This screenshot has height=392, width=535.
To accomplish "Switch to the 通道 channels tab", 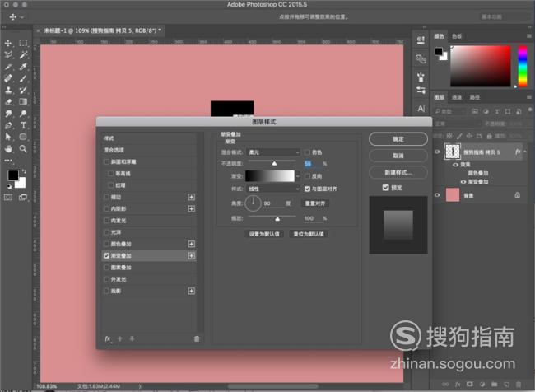I will 457,97.
